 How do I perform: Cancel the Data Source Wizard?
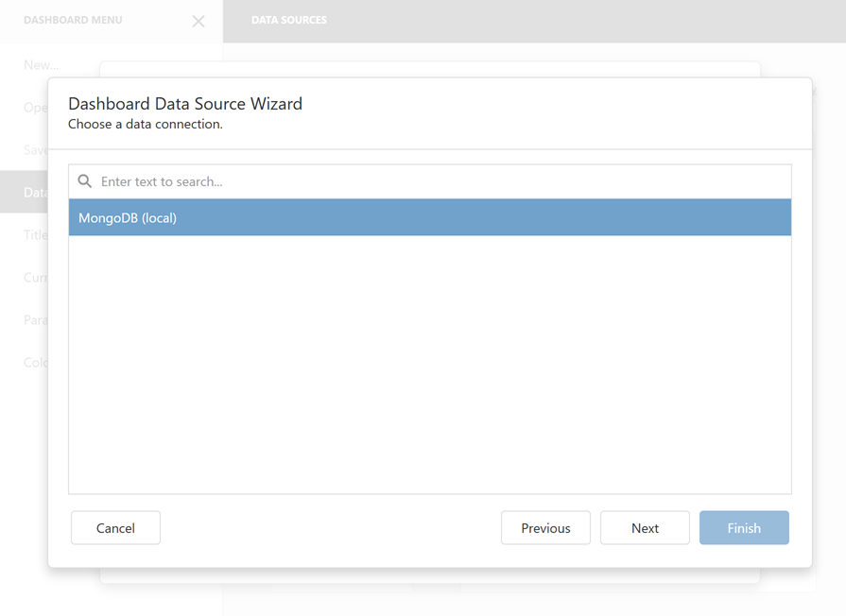(115, 527)
